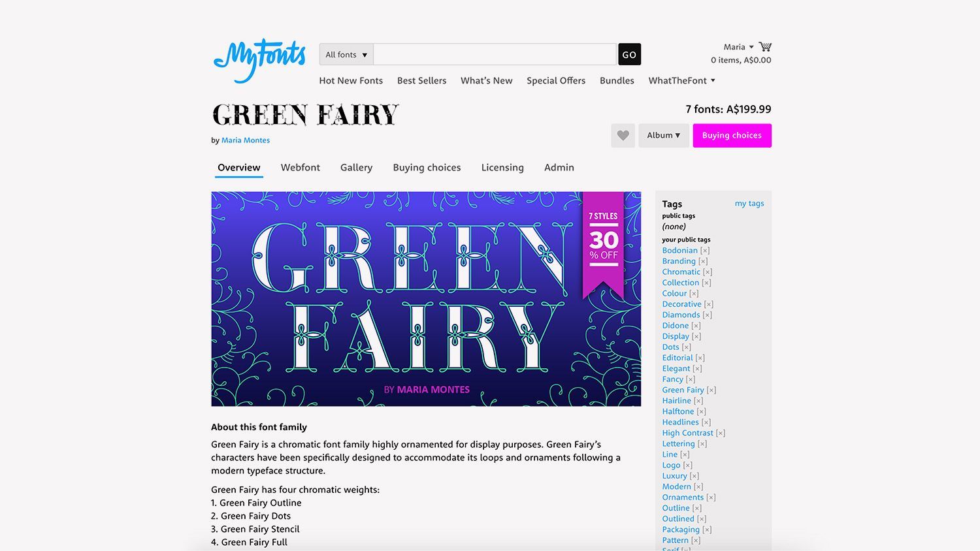This screenshot has width=980, height=551.
Task: Open the Modern tag link
Action: coord(677,487)
